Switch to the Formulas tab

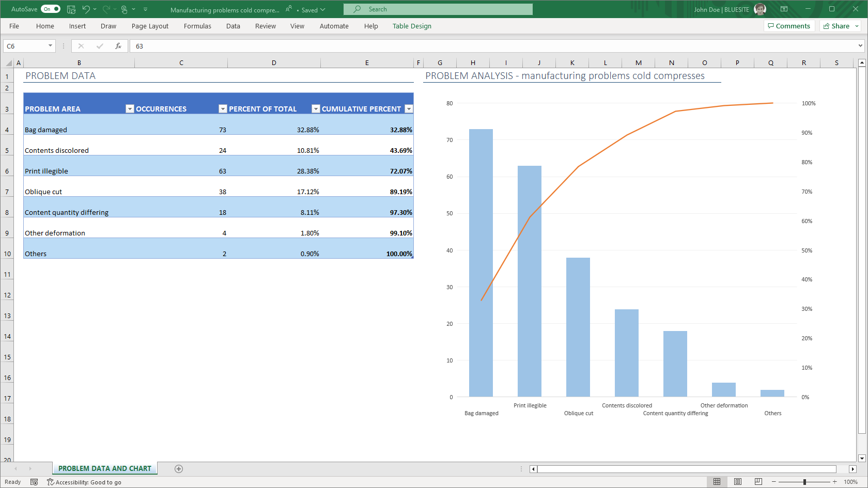(x=197, y=26)
